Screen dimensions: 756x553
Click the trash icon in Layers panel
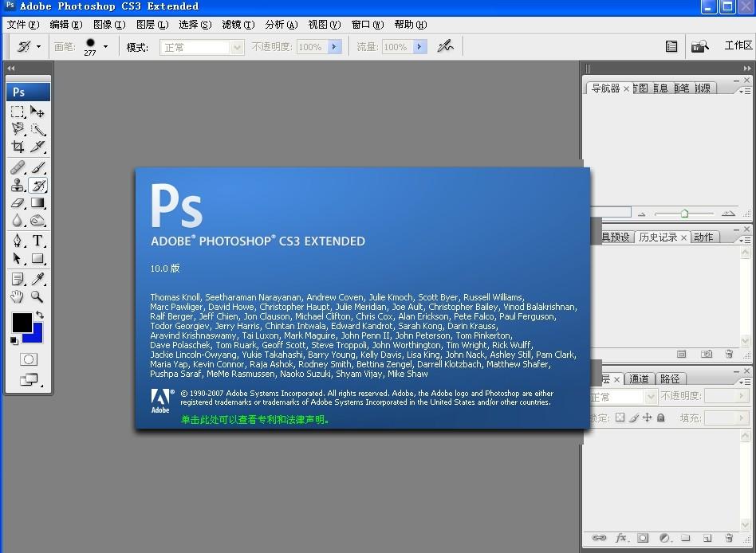point(728,539)
